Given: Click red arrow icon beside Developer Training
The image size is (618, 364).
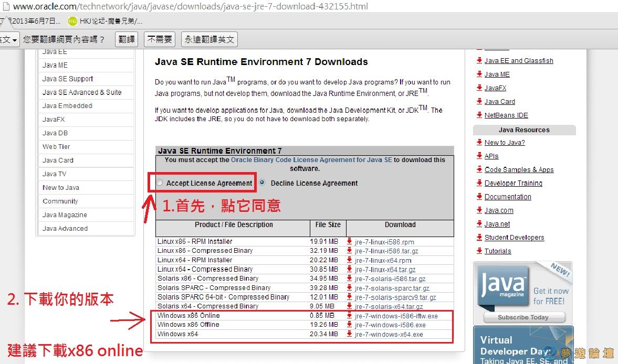Looking at the screenshot, I should coord(479,183).
